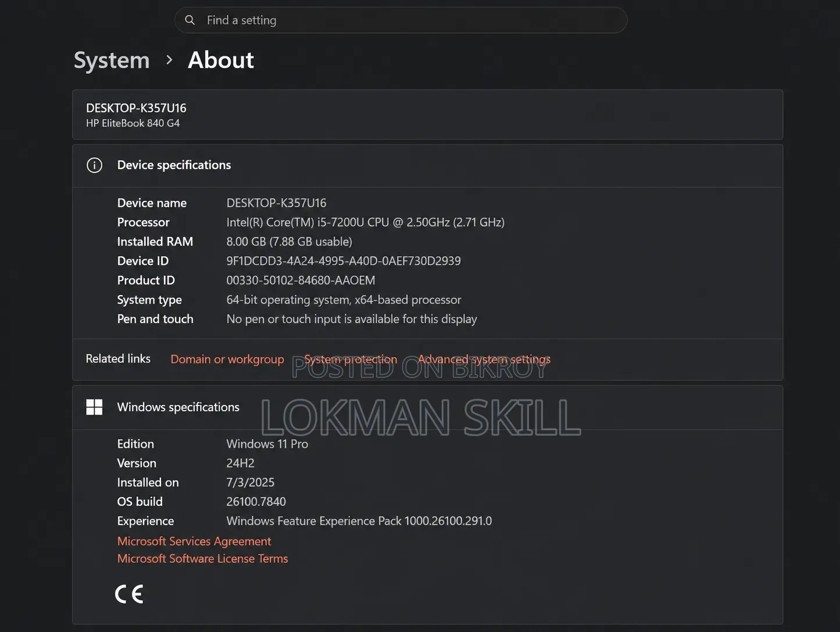Click the Device name value DESKTOP-K357U16
Screen dimensions: 840x632
(x=276, y=203)
